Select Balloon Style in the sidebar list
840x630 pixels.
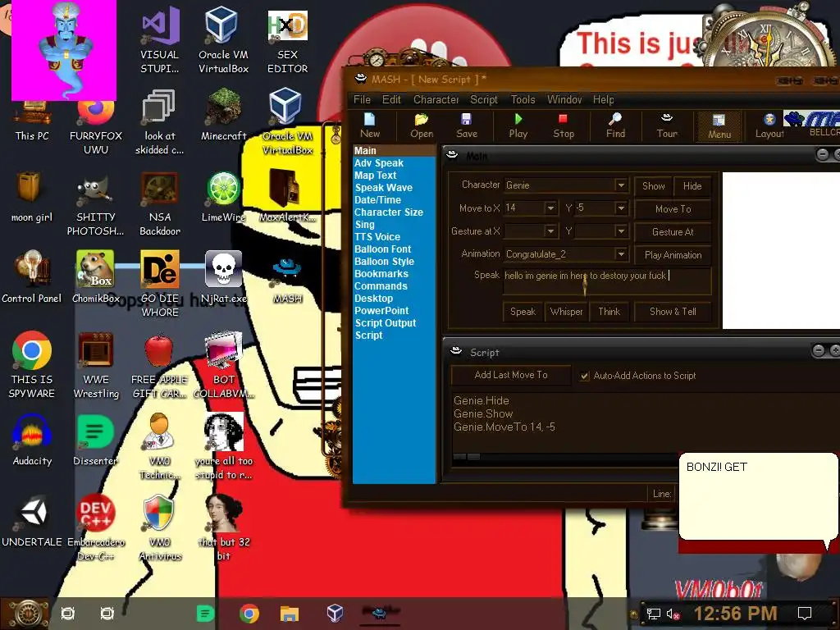[384, 262]
